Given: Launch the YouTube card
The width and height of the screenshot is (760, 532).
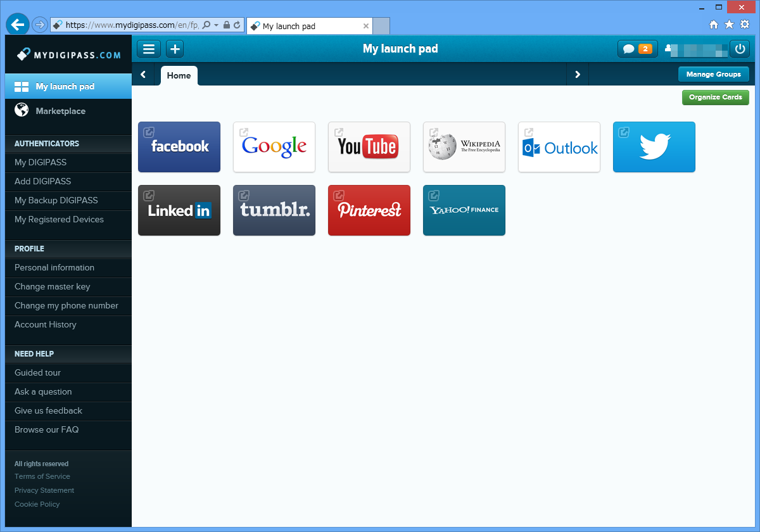Looking at the screenshot, I should [369, 147].
